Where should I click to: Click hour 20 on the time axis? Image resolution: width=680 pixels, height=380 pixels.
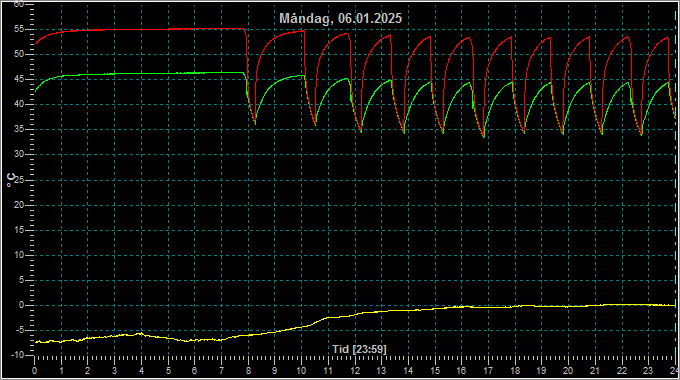coord(568,371)
